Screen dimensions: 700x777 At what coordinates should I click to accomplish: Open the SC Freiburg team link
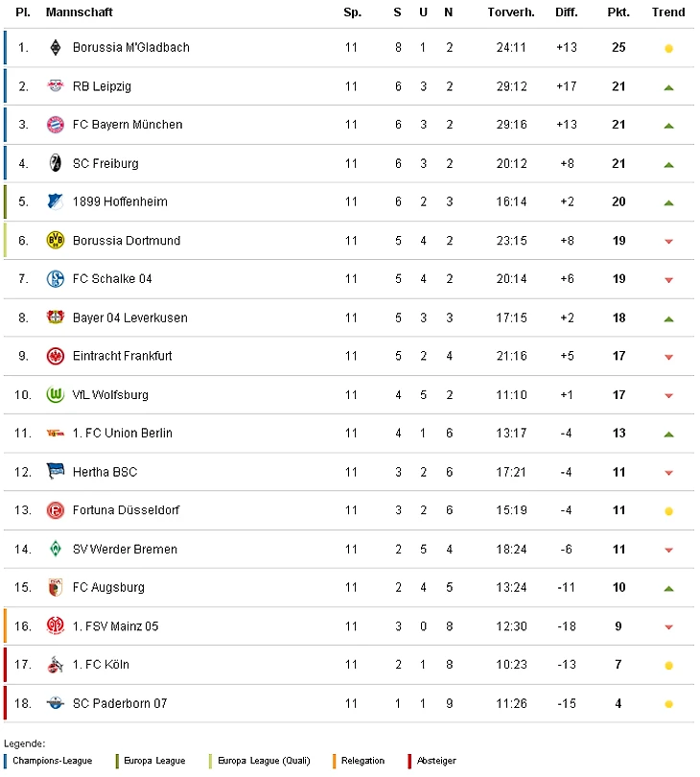(x=105, y=163)
